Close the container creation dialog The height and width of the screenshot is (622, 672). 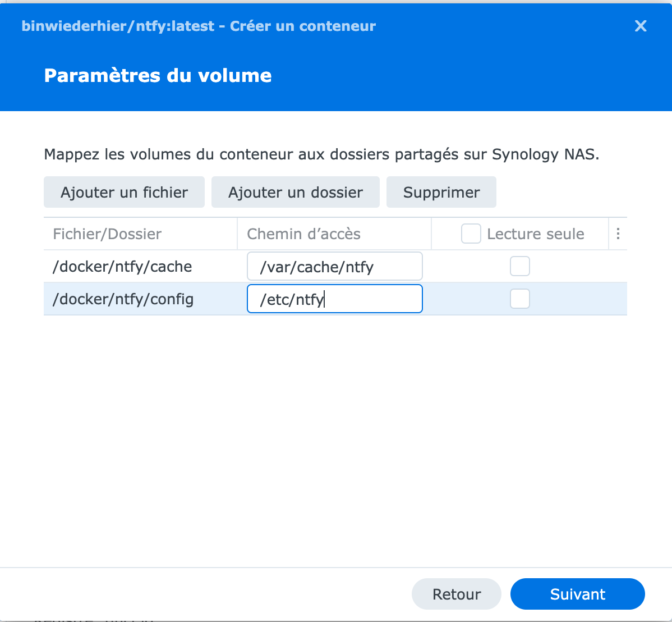point(640,26)
